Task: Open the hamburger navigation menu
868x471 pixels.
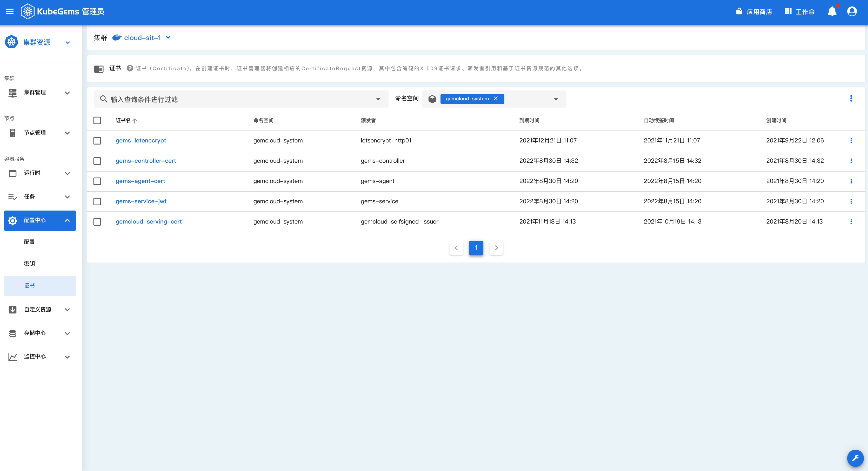Action: (x=10, y=11)
